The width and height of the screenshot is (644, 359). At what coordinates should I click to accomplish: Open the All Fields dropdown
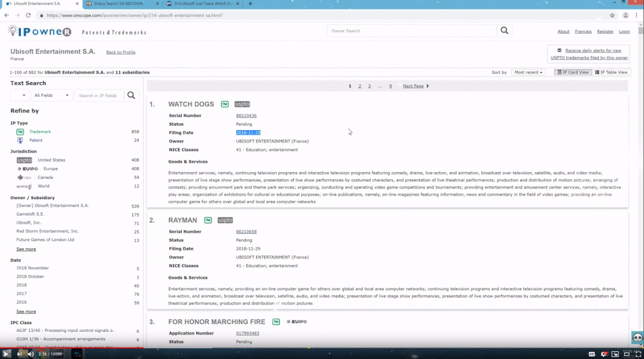pos(52,95)
